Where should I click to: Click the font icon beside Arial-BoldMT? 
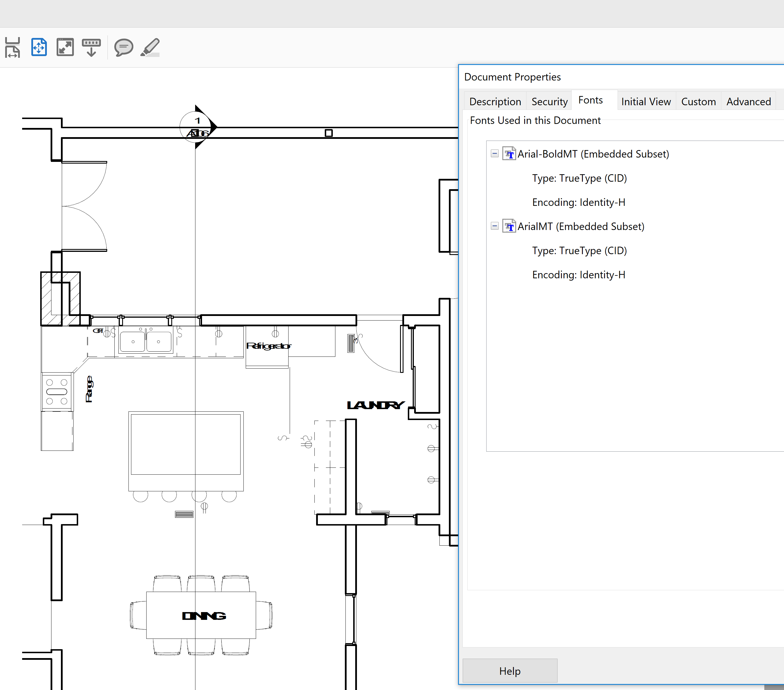(x=509, y=154)
